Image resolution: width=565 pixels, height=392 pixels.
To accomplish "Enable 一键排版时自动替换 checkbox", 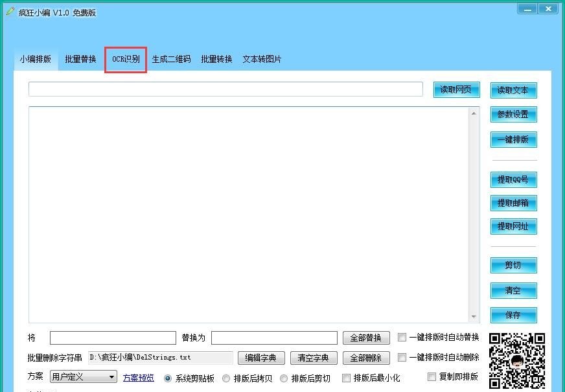I will pos(402,338).
